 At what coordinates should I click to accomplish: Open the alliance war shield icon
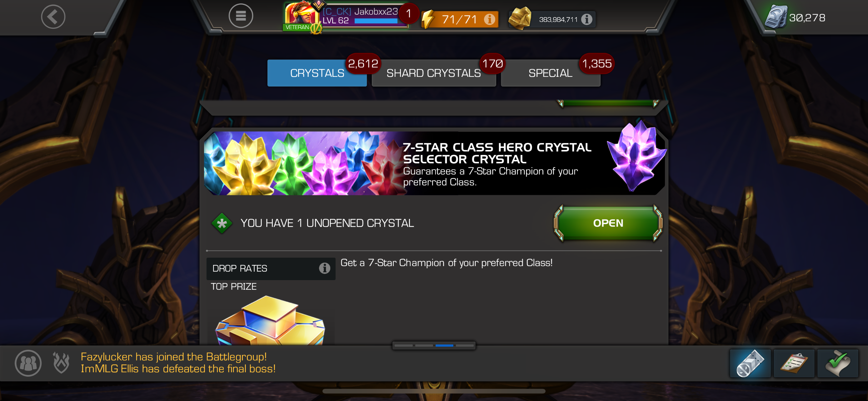tap(61, 363)
